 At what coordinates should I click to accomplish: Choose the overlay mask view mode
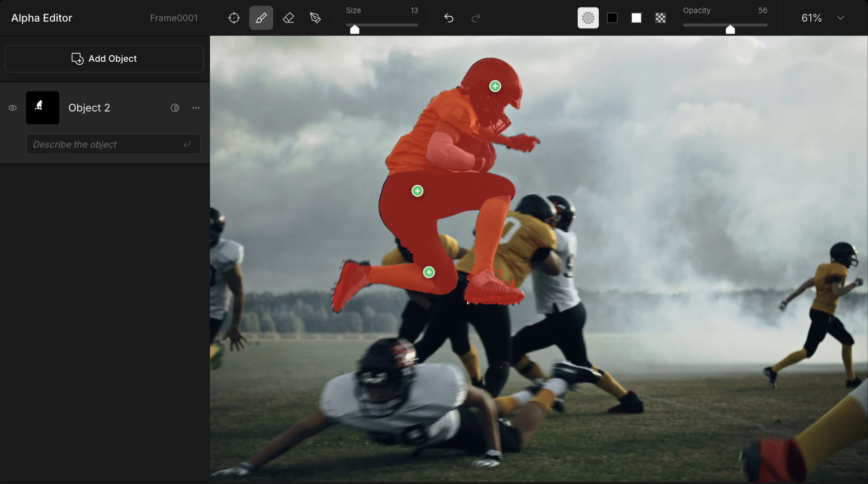tap(588, 18)
